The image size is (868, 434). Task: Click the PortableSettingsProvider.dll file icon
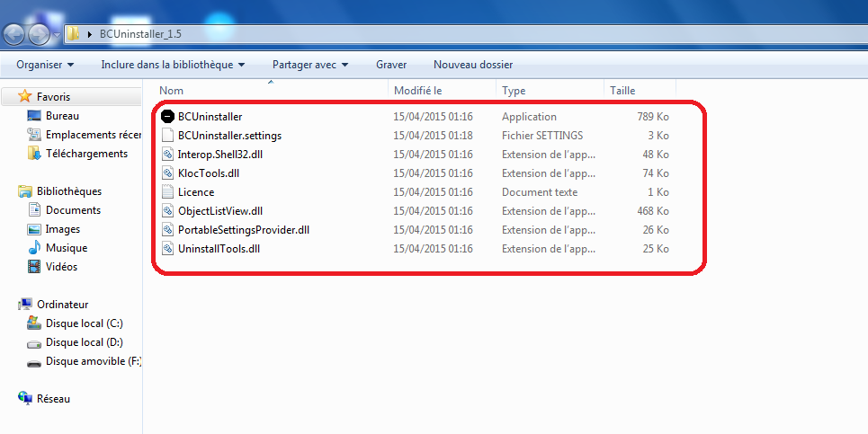coord(167,229)
